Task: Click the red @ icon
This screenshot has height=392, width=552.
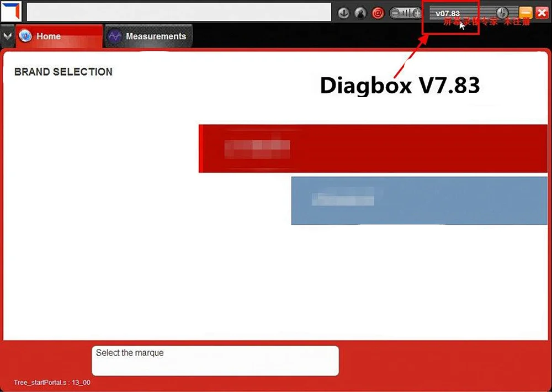Action: (378, 13)
